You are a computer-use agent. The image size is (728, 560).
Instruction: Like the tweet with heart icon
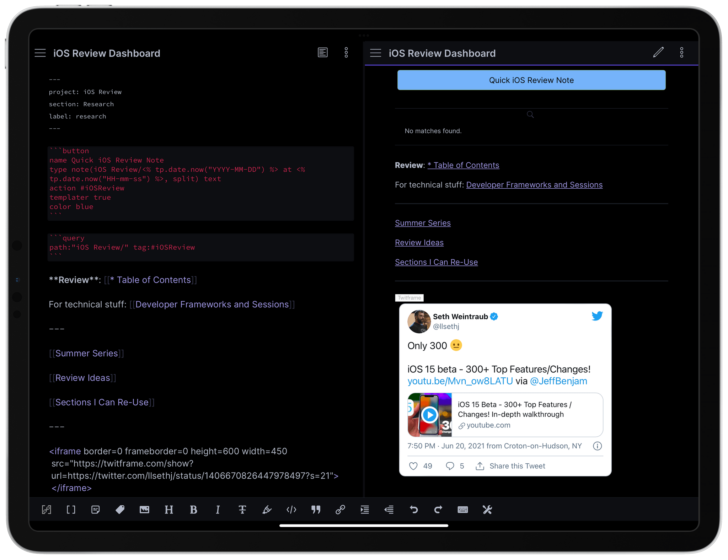413,466
